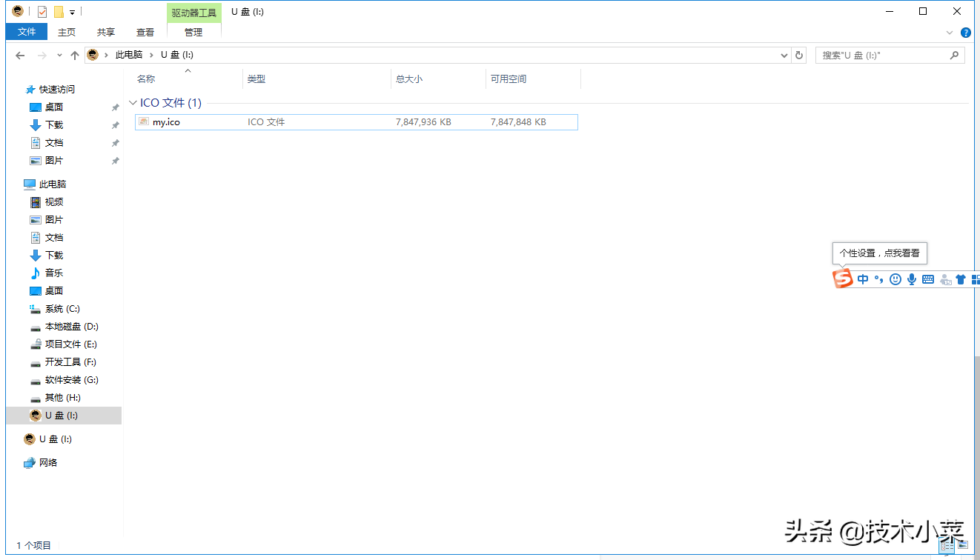The image size is (980, 560).
Task: Toggle Sogou punctuation mode icon
Action: [x=879, y=280]
